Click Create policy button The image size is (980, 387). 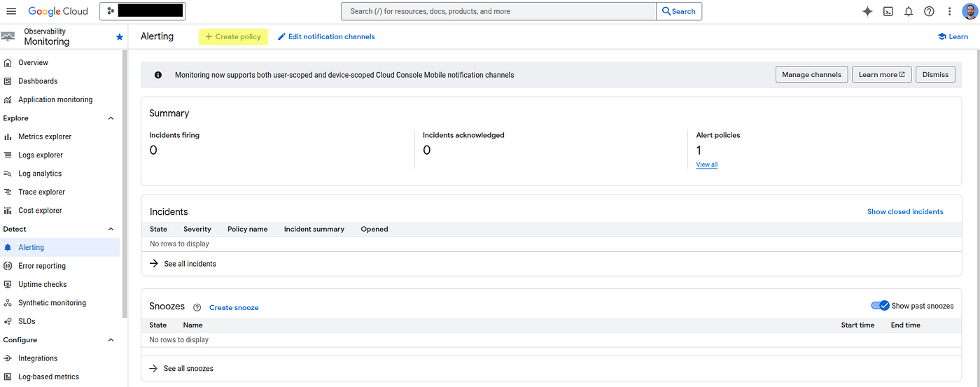[233, 36]
